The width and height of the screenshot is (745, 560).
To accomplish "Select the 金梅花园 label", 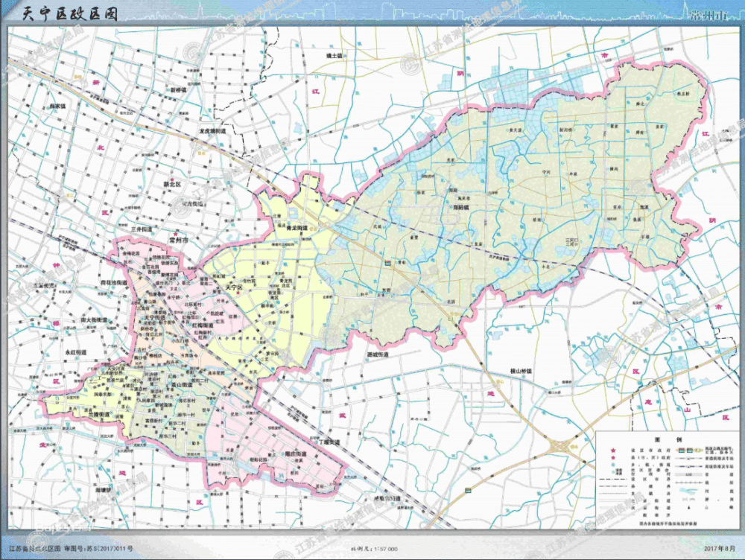I will point(131,254).
